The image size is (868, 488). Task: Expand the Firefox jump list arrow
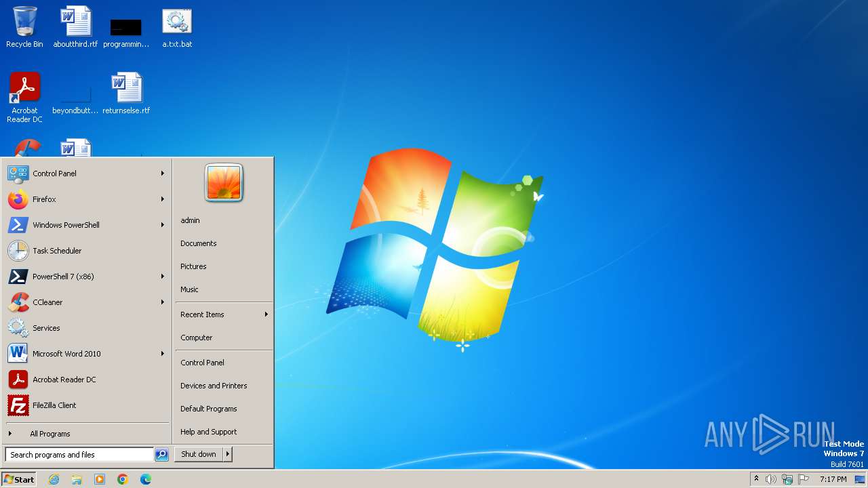click(x=163, y=199)
